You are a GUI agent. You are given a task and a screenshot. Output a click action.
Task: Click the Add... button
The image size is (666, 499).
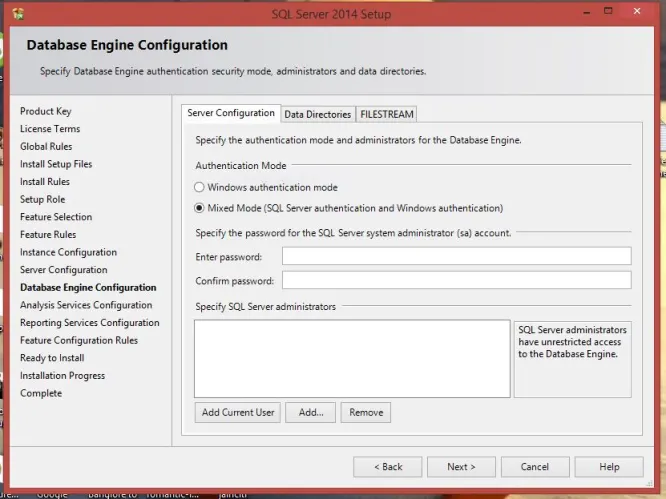(x=310, y=412)
